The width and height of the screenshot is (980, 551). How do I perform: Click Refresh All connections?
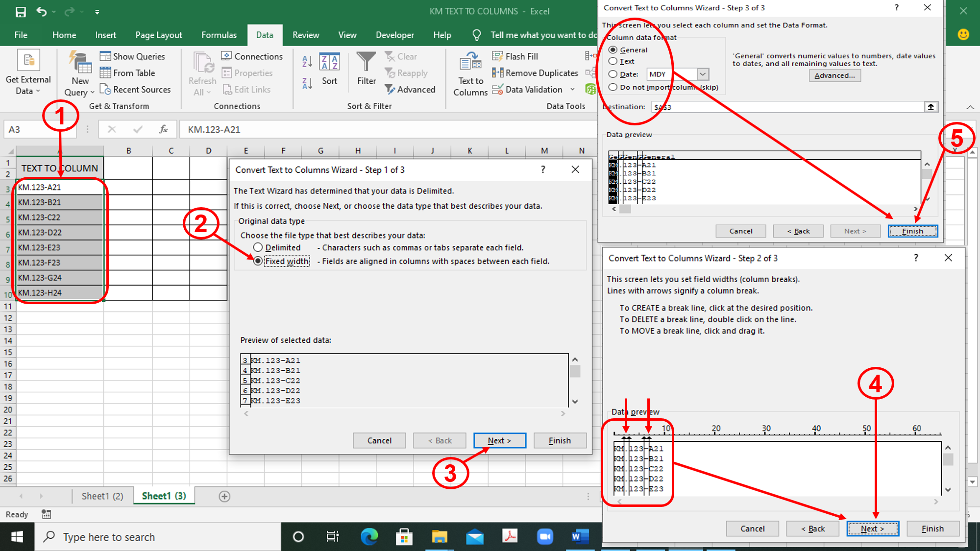point(201,72)
